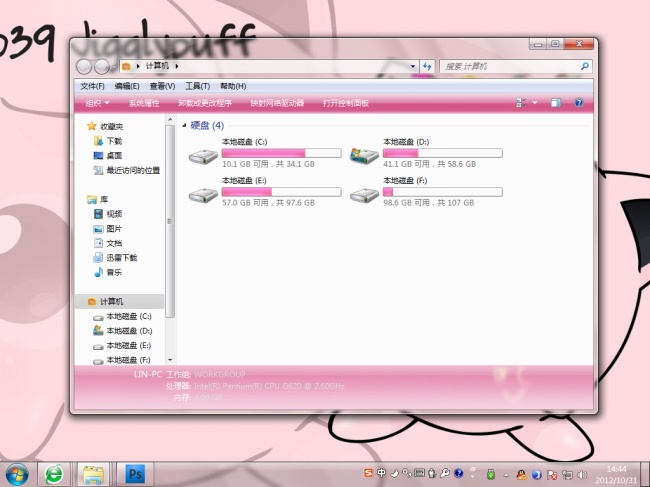Expand the path arrow after 计算机 in the address bar

click(x=177, y=66)
